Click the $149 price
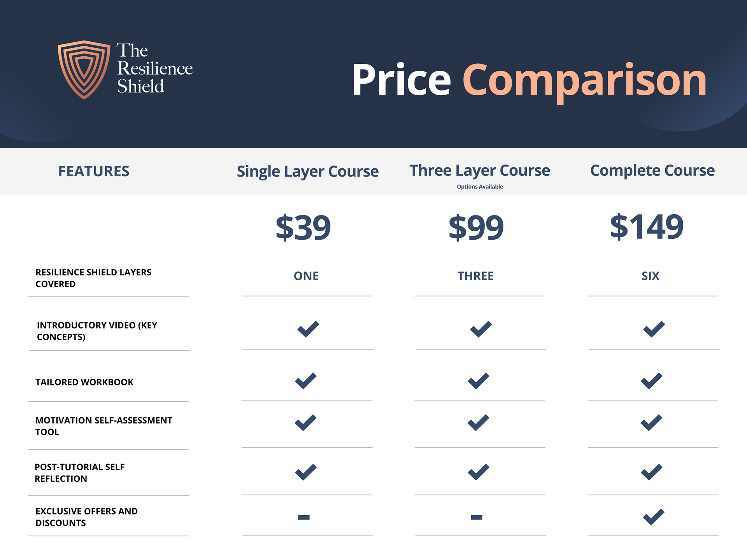 [x=647, y=226]
